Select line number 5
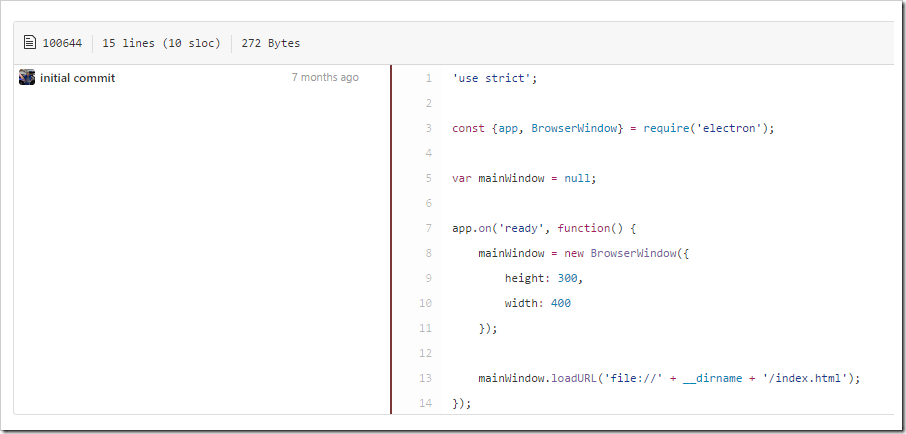 coord(429,178)
